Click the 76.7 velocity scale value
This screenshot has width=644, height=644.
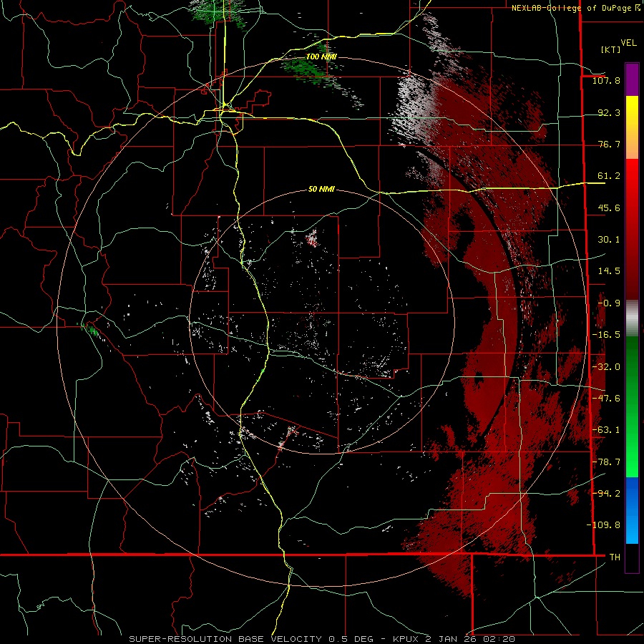[609, 144]
